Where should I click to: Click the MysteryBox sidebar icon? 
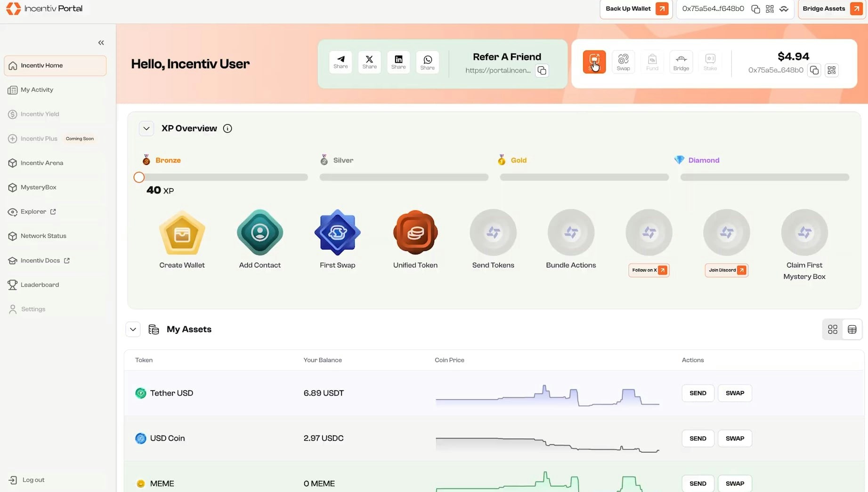(13, 187)
